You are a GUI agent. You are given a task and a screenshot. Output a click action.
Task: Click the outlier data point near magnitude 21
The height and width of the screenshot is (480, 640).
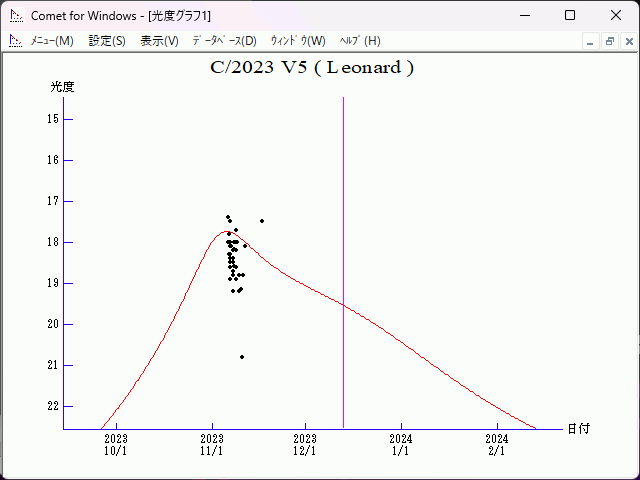pos(242,357)
